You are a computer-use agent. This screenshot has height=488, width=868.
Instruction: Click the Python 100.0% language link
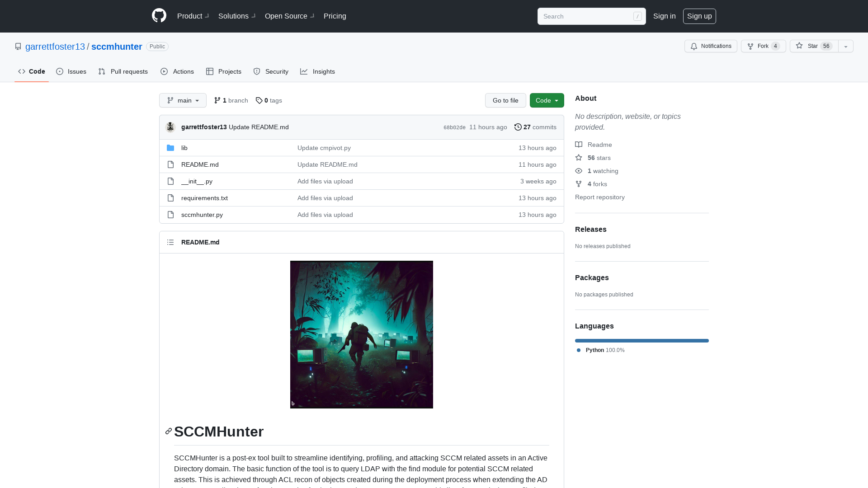601,350
